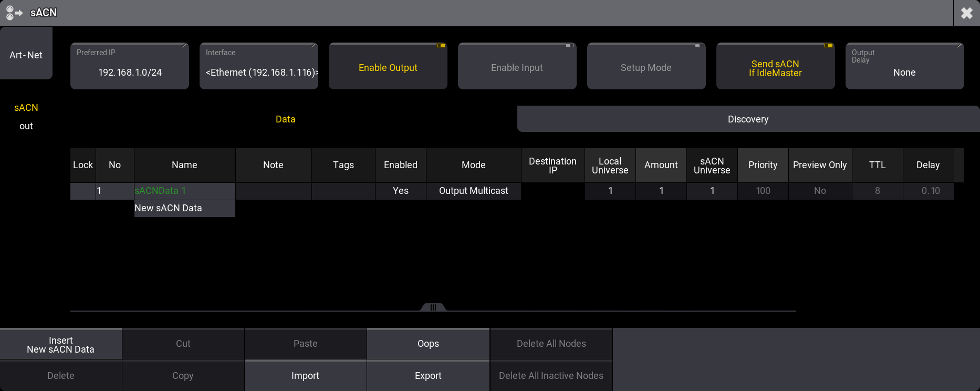
Task: Open the Output Delay selector
Action: [904, 67]
